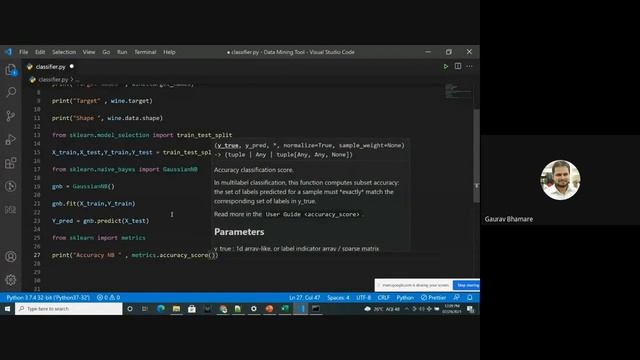This screenshot has width=640, height=360.
Task: Click the taskbar clock
Action: pos(452,309)
